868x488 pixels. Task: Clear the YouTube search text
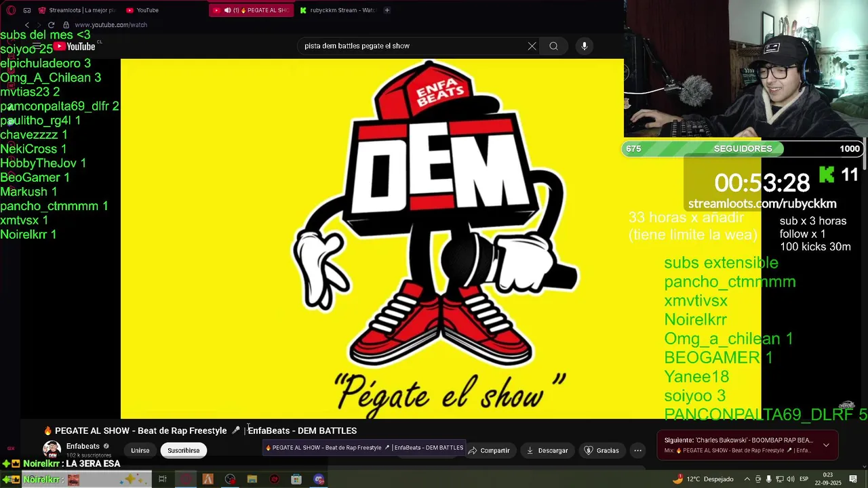pos(532,46)
